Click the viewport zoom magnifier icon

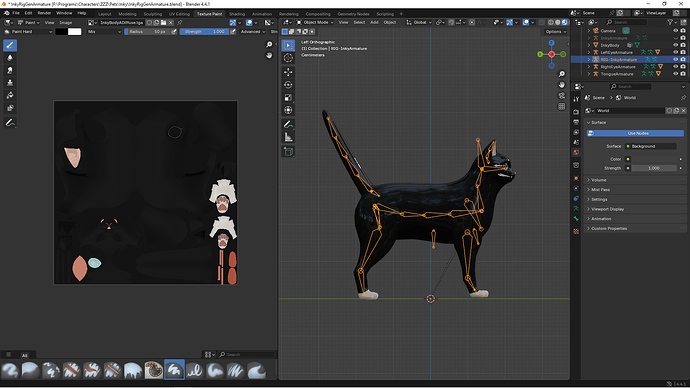point(562,74)
